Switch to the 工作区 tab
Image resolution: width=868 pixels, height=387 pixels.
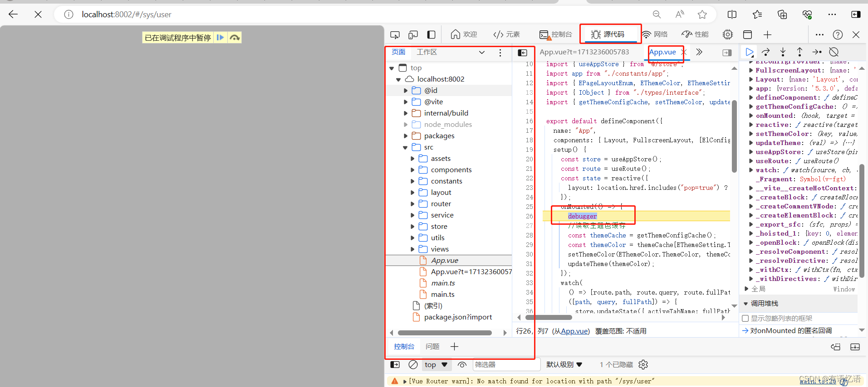click(427, 52)
